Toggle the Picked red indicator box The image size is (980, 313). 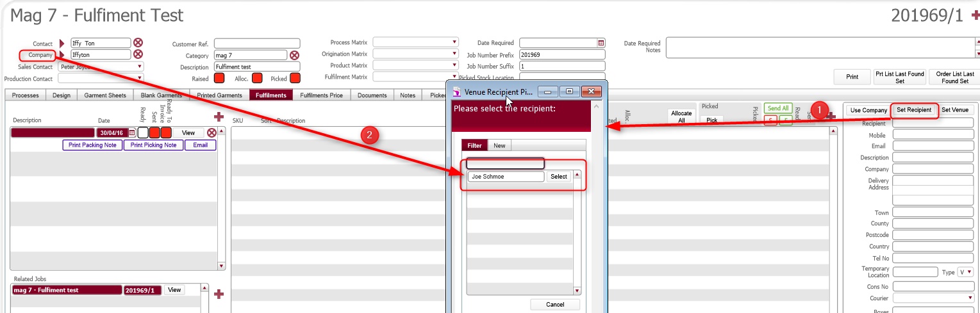click(x=295, y=78)
